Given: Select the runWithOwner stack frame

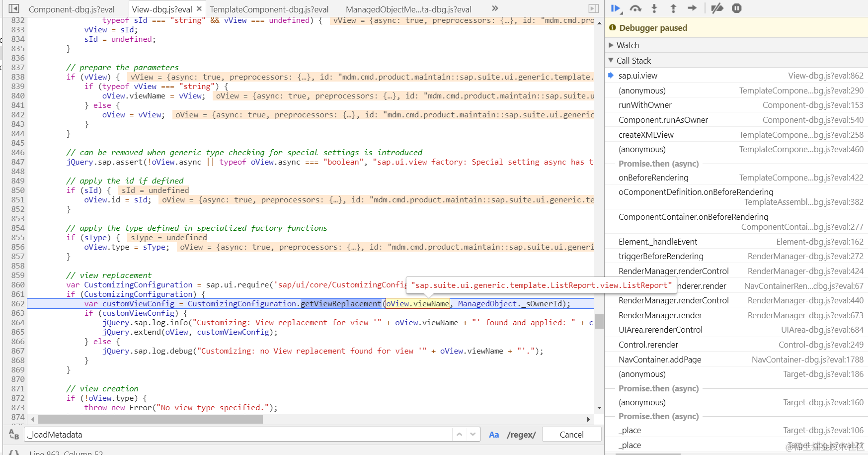Looking at the screenshot, I should point(736,105).
